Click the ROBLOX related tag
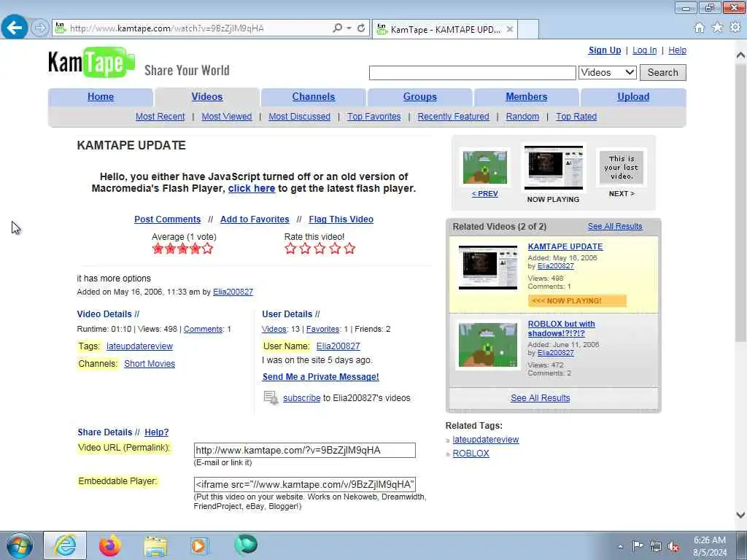This screenshot has height=560, width=747. pyautogui.click(x=471, y=454)
